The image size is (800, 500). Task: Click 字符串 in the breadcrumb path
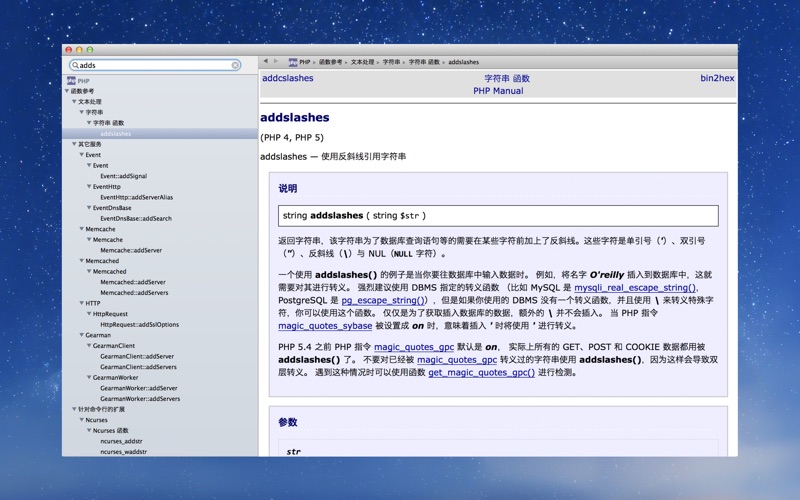point(391,62)
